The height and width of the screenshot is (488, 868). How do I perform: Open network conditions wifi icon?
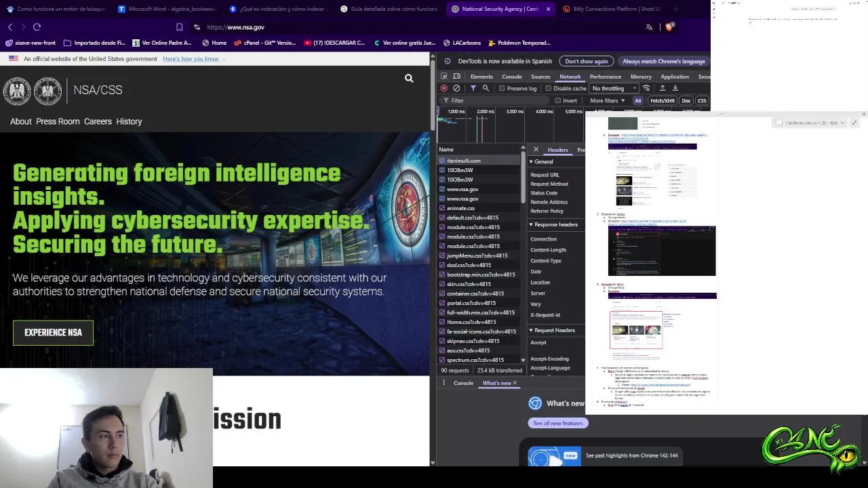[x=646, y=88]
